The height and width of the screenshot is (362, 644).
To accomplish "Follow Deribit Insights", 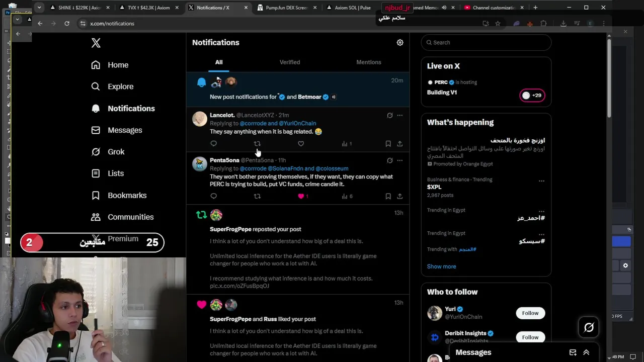I will (x=530, y=337).
